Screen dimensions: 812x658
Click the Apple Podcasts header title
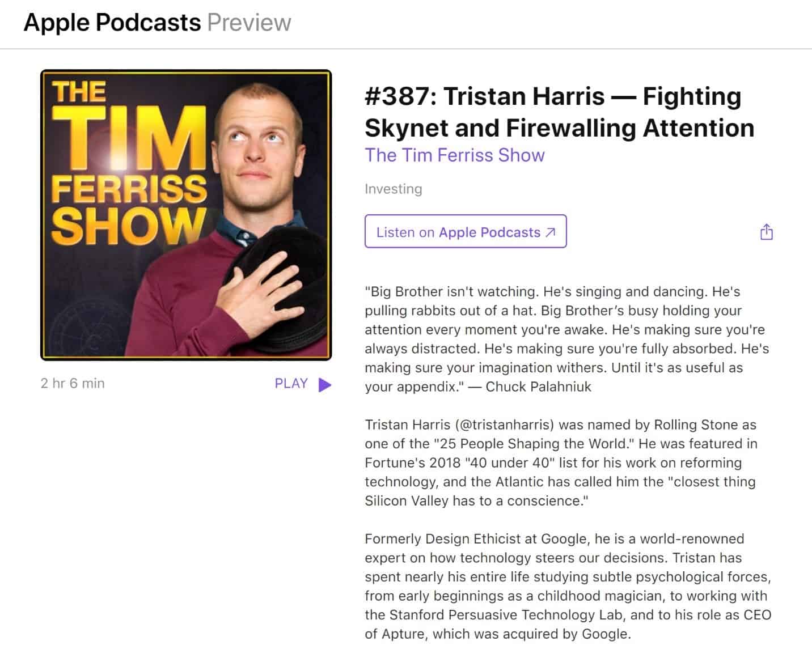[x=112, y=23]
